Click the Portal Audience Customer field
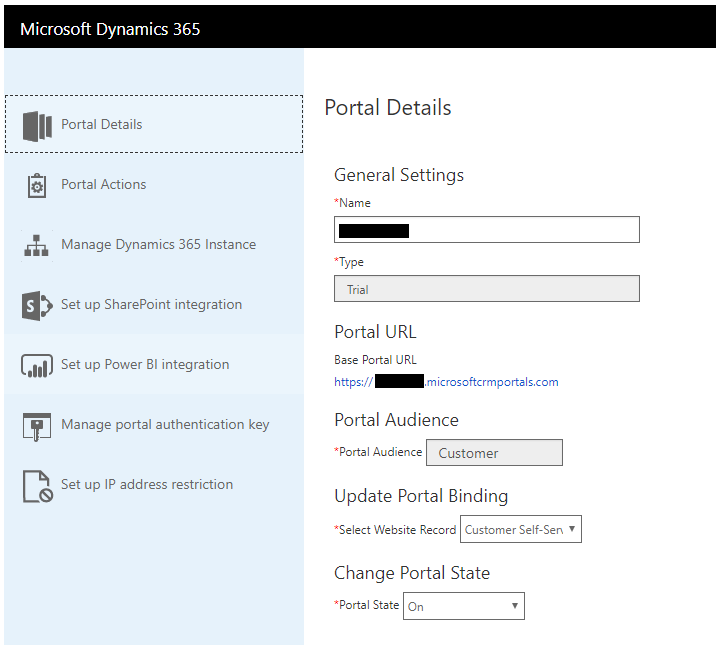 pos(495,453)
